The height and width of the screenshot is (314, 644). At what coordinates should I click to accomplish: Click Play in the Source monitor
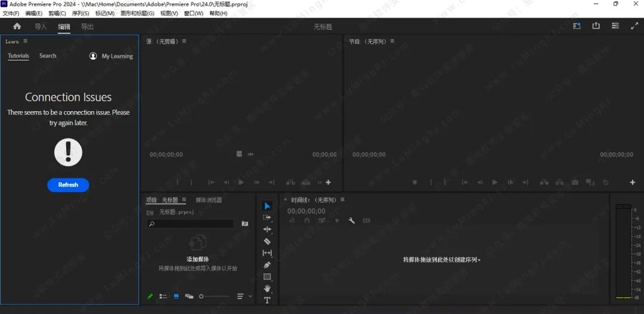241,182
